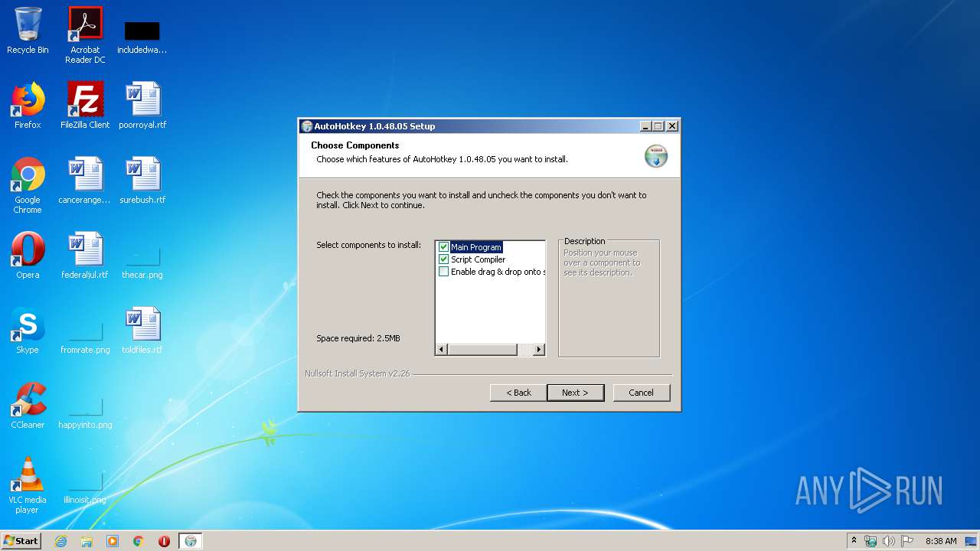This screenshot has height=551, width=980.
Task: Open Internet Explorer in the taskbar
Action: [60, 541]
